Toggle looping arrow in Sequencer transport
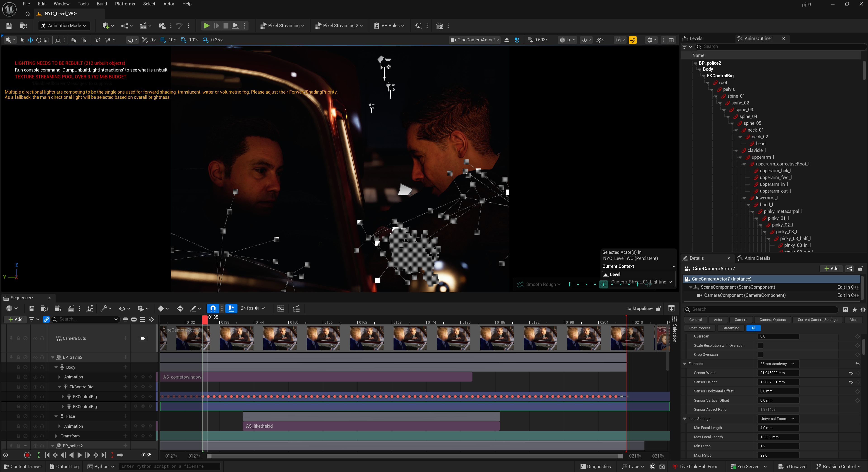 [120, 455]
